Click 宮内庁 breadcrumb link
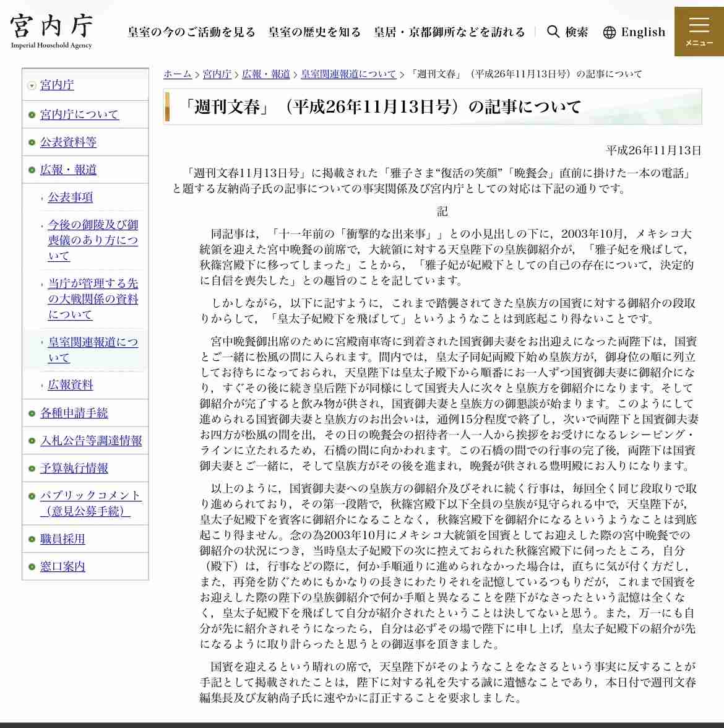724x728 pixels. click(x=217, y=74)
